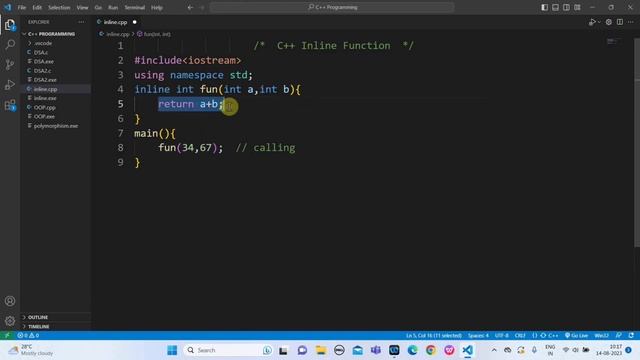The width and height of the screenshot is (640, 360).
Task: Expand the OUTLINE section
Action: (x=38, y=317)
